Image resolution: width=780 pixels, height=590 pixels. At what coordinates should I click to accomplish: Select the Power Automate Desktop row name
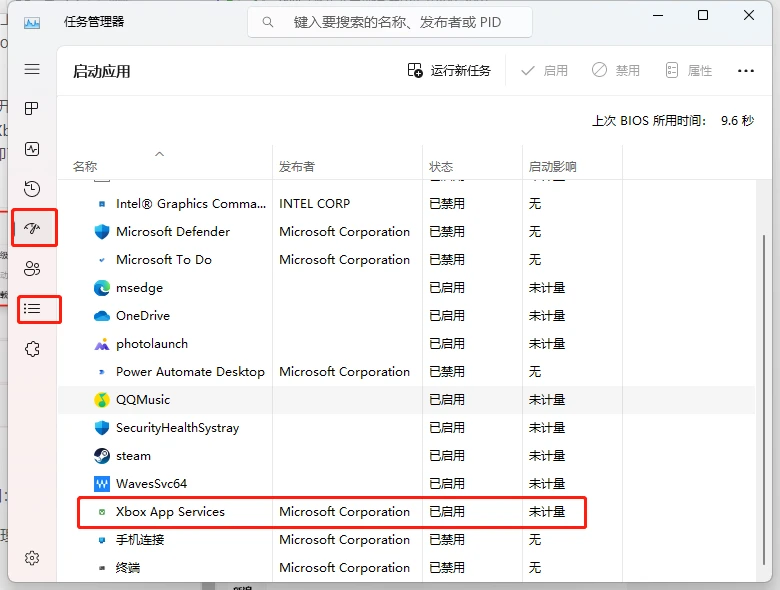(x=190, y=372)
